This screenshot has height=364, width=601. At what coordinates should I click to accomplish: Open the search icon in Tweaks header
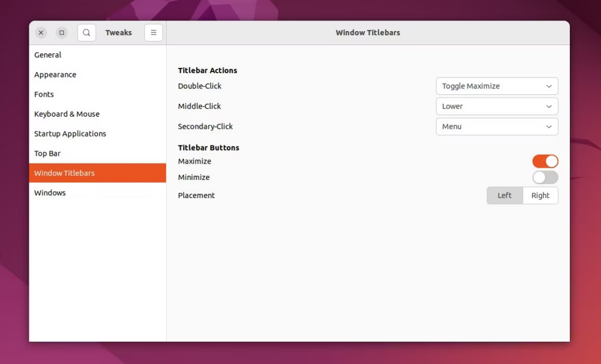(x=87, y=33)
